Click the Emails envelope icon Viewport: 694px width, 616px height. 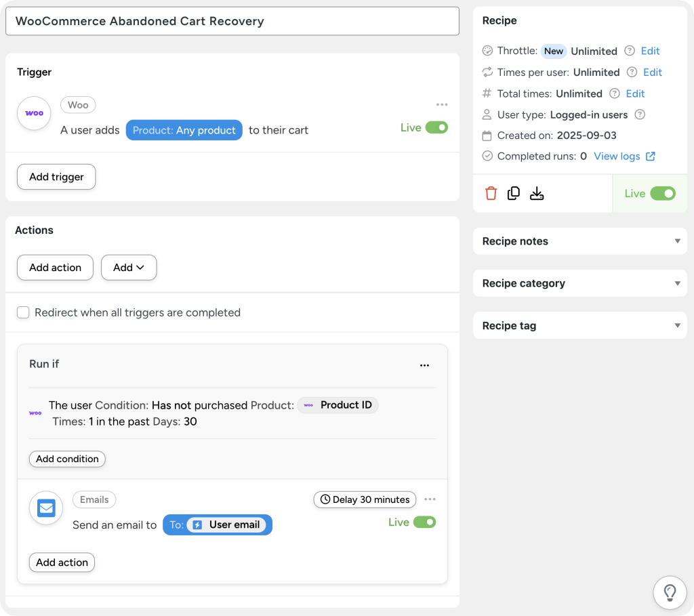[45, 508]
